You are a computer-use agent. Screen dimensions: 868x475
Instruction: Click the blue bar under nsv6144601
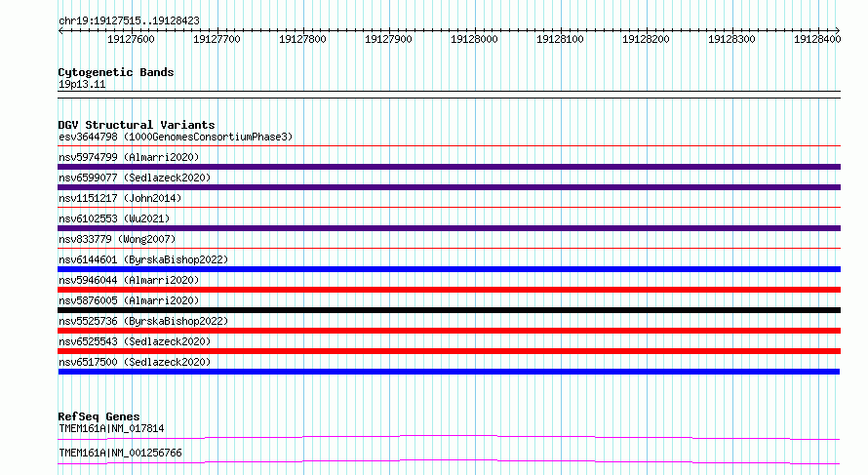[x=449, y=269]
